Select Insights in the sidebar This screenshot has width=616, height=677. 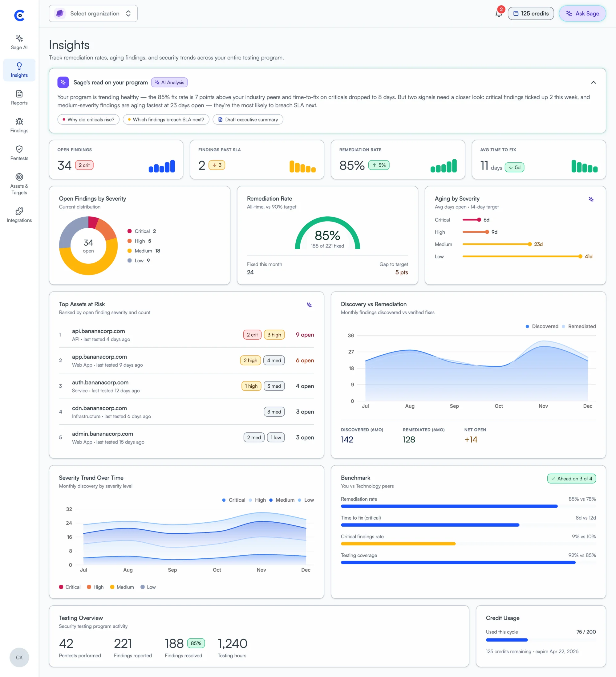click(19, 70)
